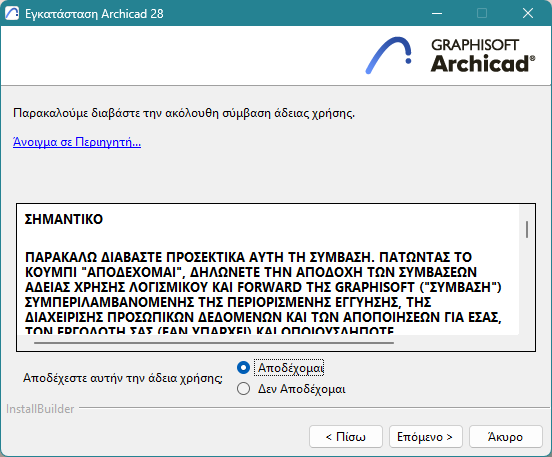
Task: Click the license line beginning ΔΙΑΧΕΙΡΙΣΗΣ ΠΡΟΣΩΠΙΚΩΝ ΔΕΔΟΜΕΝΩΝ
Action: coord(263,317)
